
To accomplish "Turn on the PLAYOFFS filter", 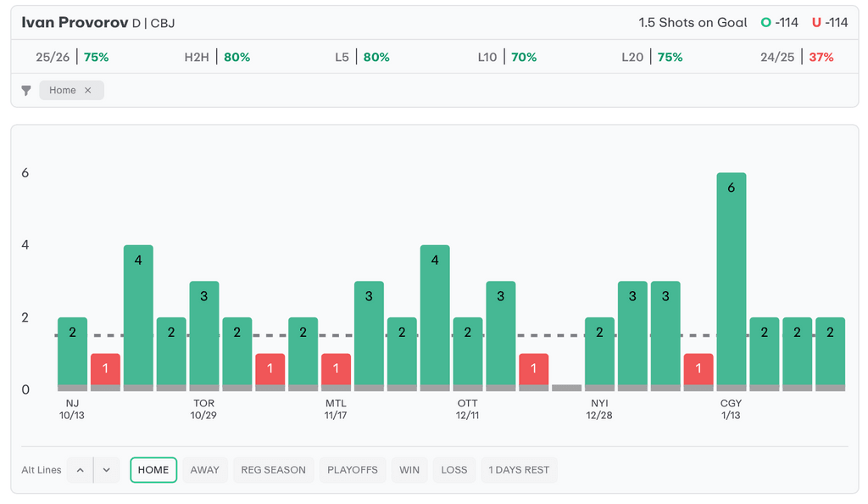I will click(353, 470).
